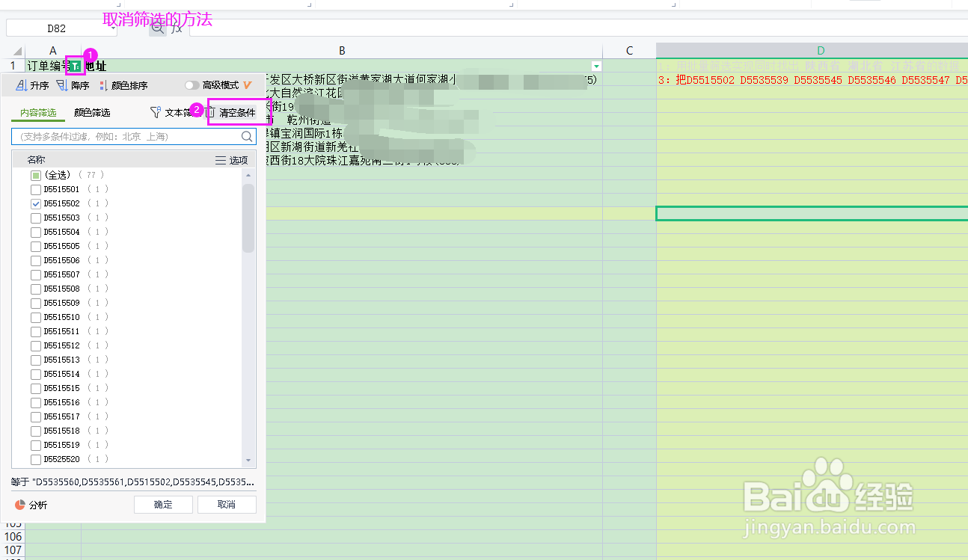Click the formula bar input area
Screen dimensions: 968x560
(578, 28)
